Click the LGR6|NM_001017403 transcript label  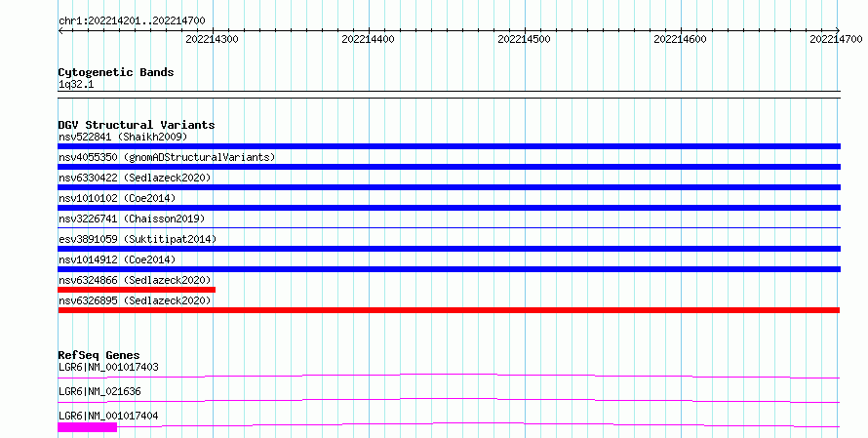click(108, 367)
